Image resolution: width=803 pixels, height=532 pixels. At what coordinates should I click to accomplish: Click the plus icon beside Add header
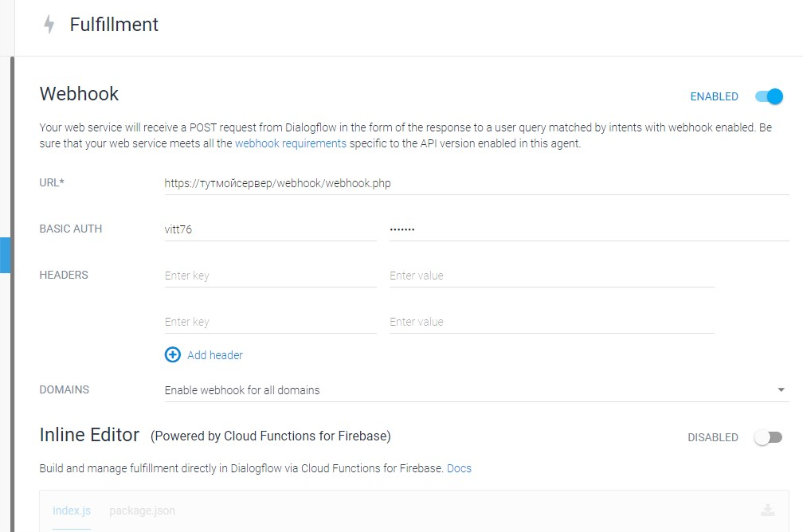[x=172, y=355]
